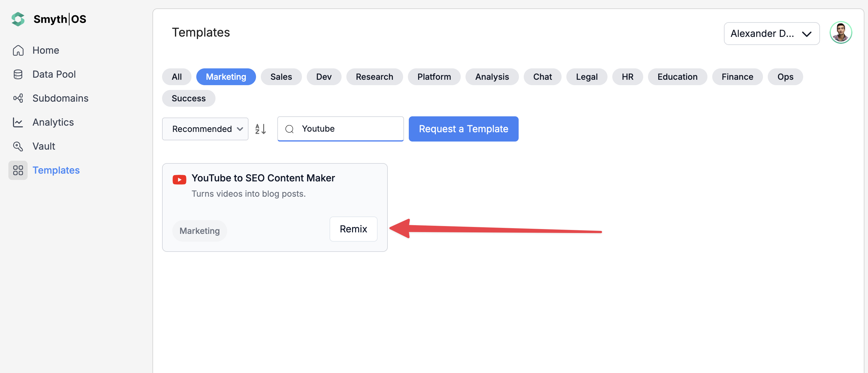Click the user avatar picture
The width and height of the screenshot is (868, 373).
(x=840, y=33)
